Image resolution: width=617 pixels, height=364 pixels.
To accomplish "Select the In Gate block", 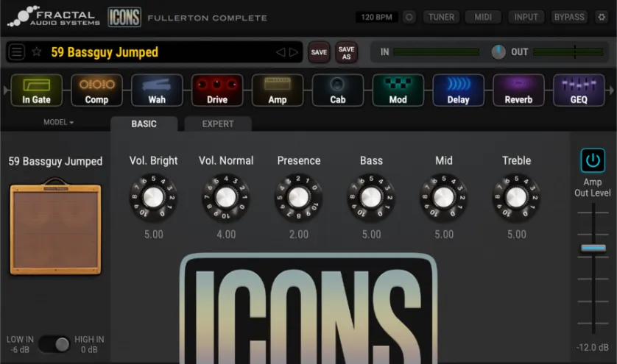I will (x=36, y=90).
